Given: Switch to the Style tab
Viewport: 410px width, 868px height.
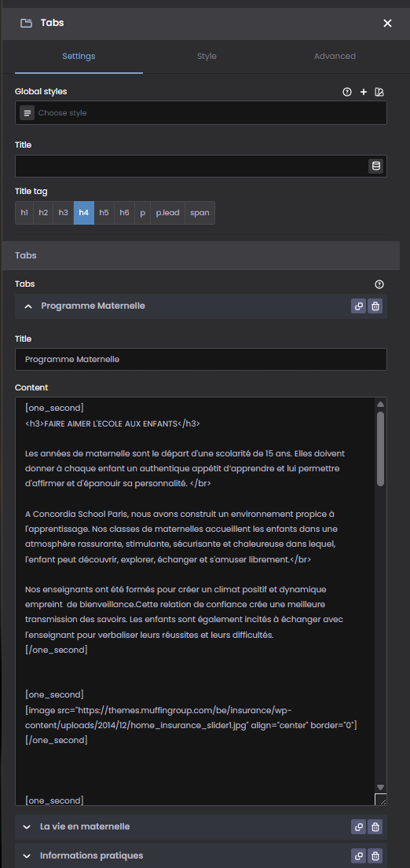Looking at the screenshot, I should pos(207,57).
